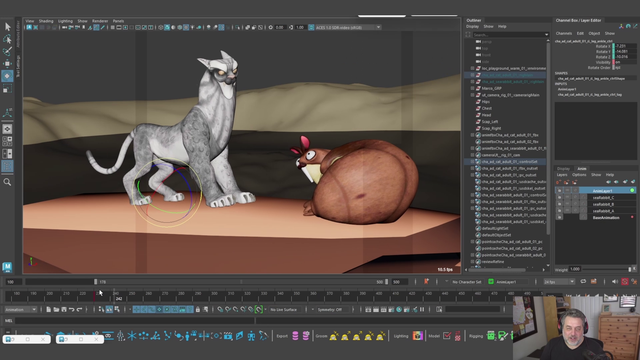Toggle the green-outlined Make Live magnet
The image size is (640, 360).
(258, 309)
